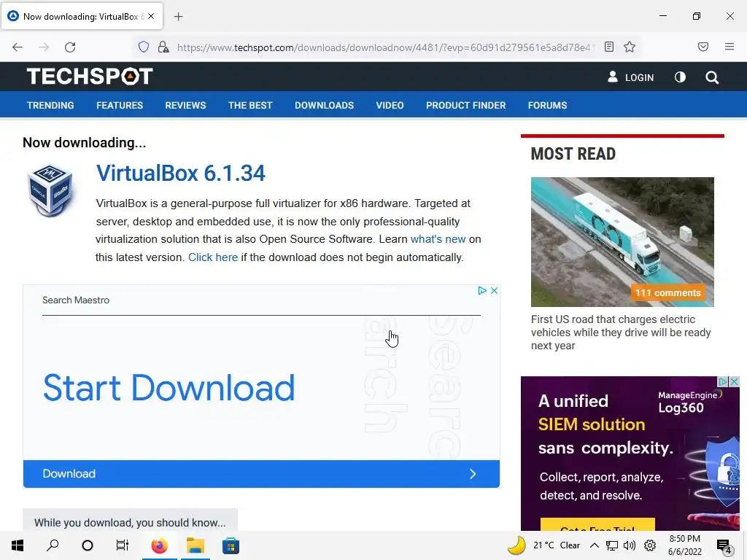Open the Firefox hamburger application menu
This screenshot has width=747, height=560.
point(729,47)
